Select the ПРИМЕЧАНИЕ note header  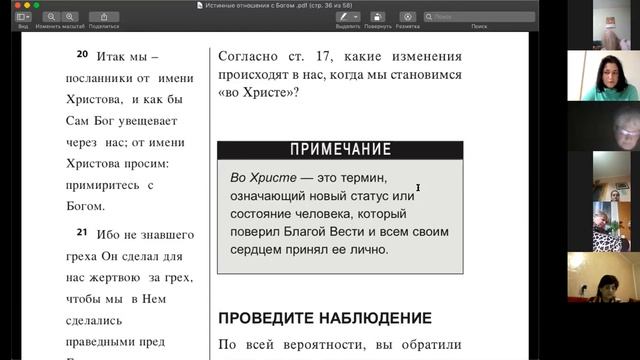pos(340,150)
